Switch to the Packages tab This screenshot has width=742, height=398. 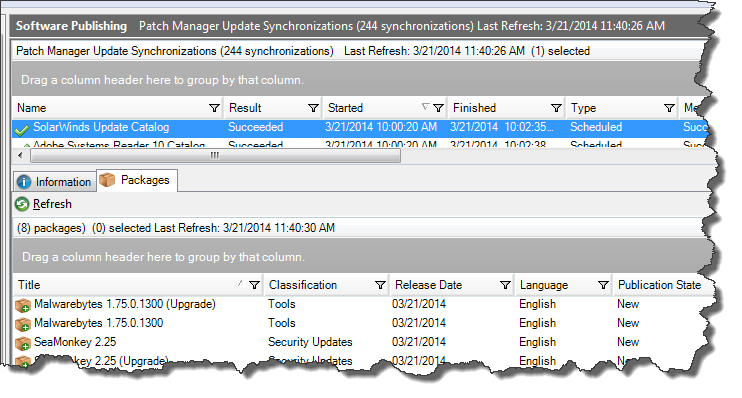[137, 180]
